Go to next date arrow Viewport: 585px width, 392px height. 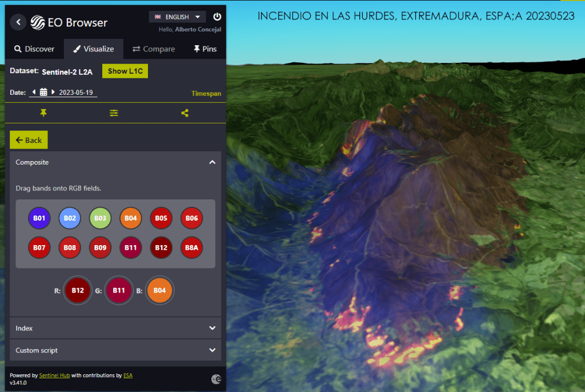[x=53, y=92]
